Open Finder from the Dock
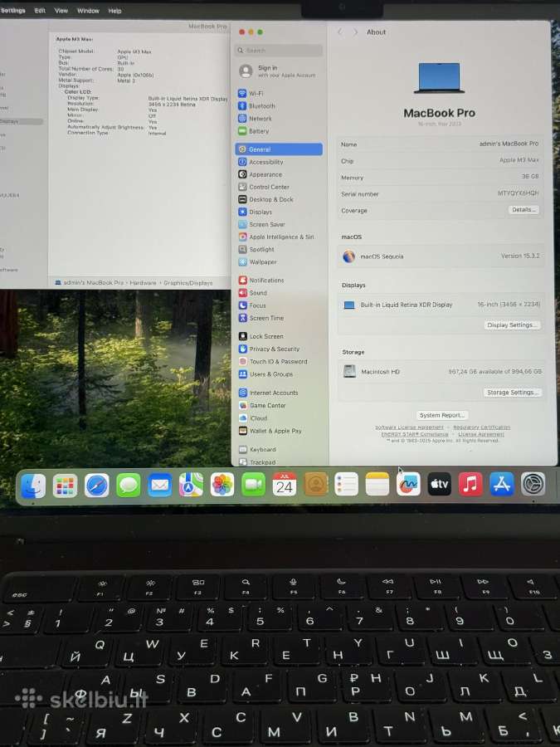Image resolution: width=560 pixels, height=747 pixels. click(33, 486)
